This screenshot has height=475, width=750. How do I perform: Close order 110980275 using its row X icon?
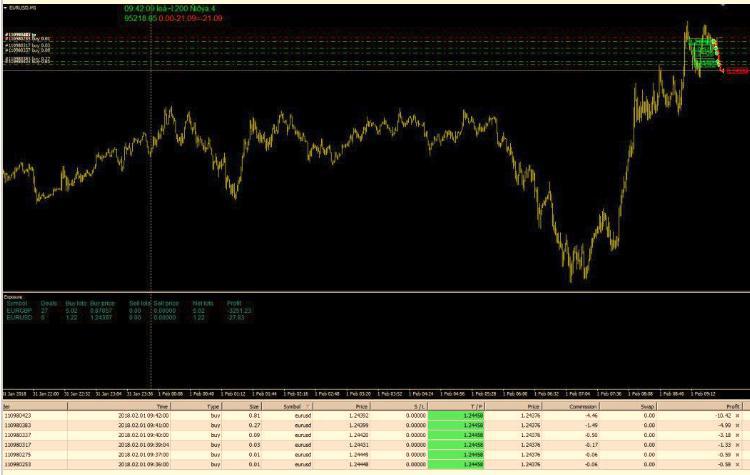[738, 455]
